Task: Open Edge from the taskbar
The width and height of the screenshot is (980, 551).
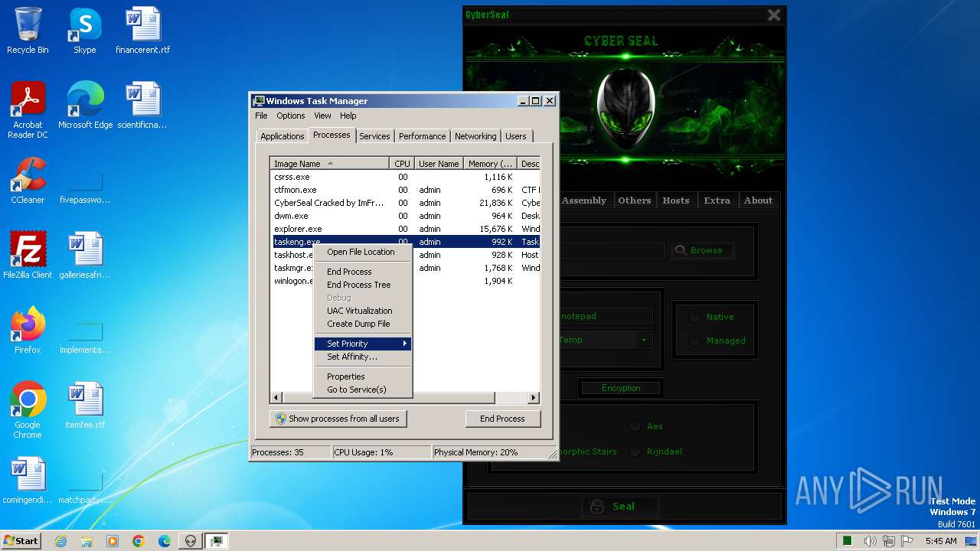Action: [x=165, y=541]
